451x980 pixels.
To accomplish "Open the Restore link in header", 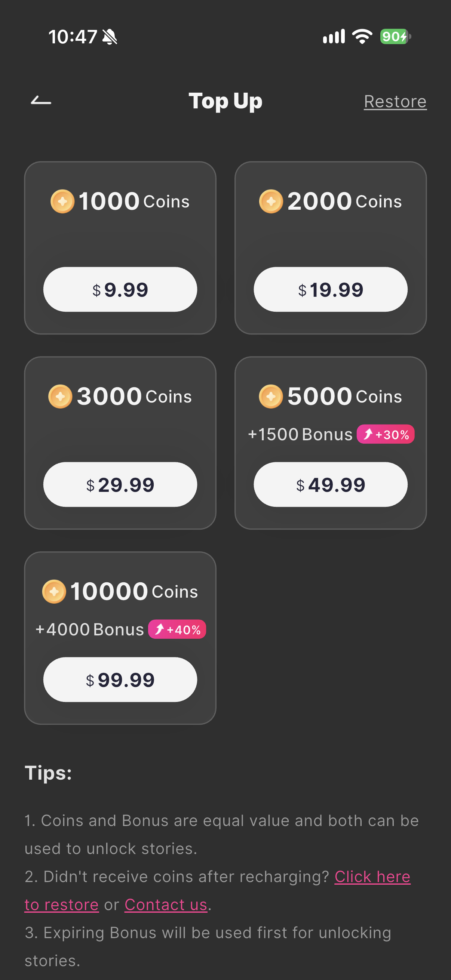I will point(395,102).
